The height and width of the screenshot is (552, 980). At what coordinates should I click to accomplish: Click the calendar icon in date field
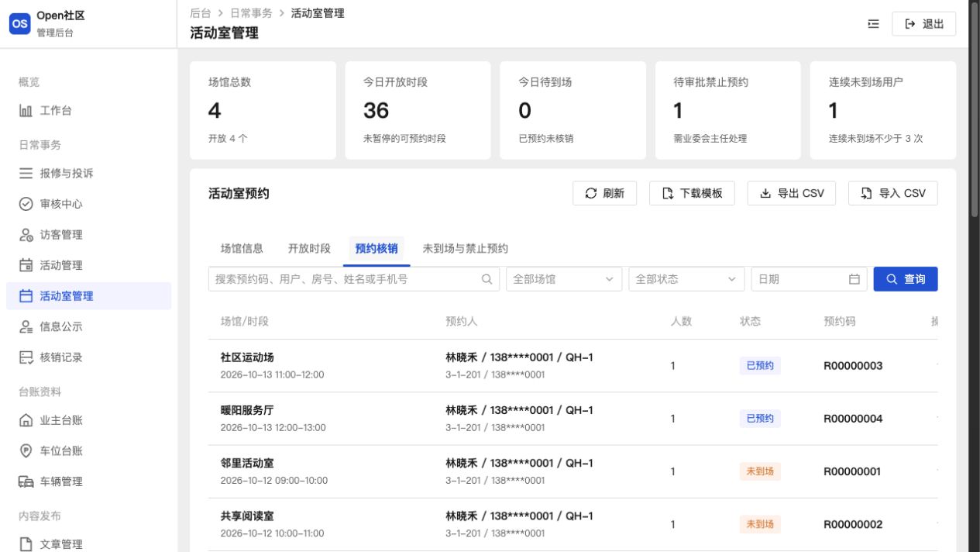click(854, 279)
